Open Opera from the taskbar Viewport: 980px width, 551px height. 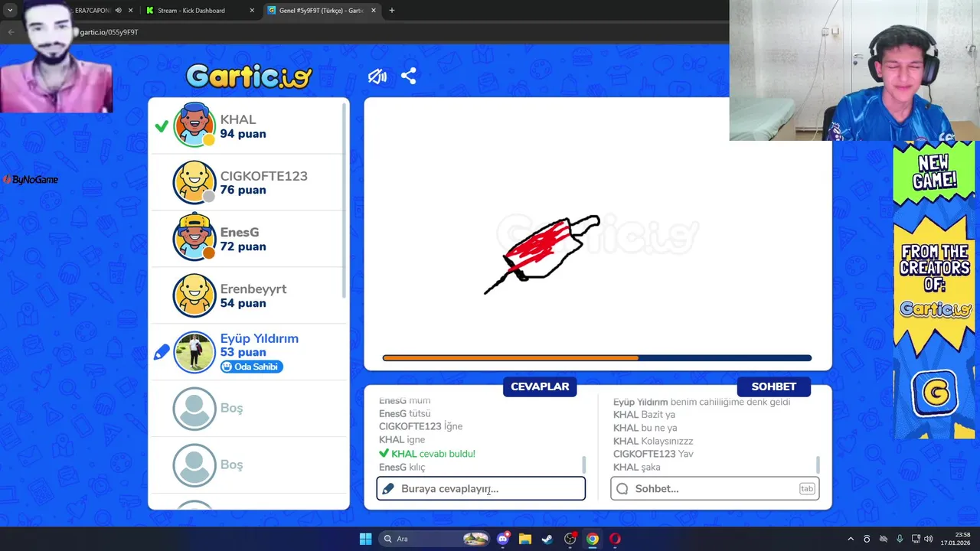click(615, 539)
